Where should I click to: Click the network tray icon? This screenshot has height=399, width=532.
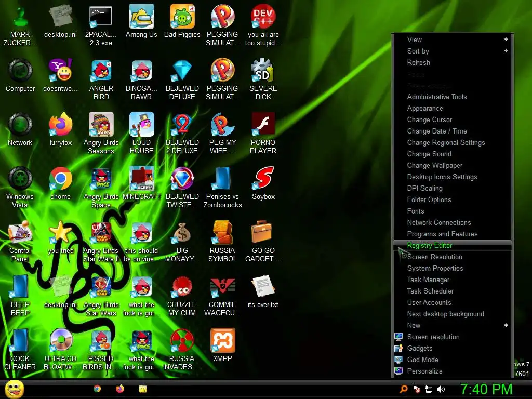[x=429, y=389]
